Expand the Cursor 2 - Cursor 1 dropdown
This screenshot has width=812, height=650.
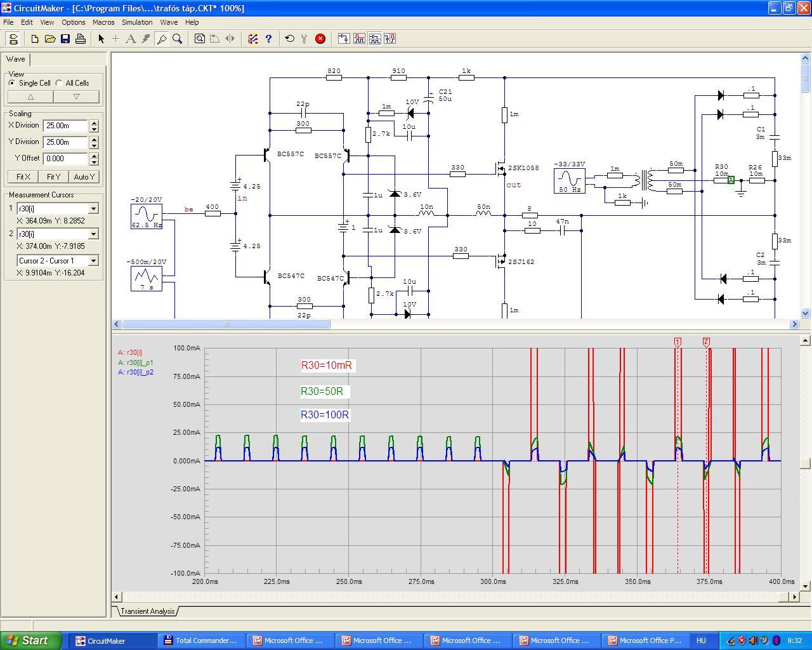click(93, 261)
